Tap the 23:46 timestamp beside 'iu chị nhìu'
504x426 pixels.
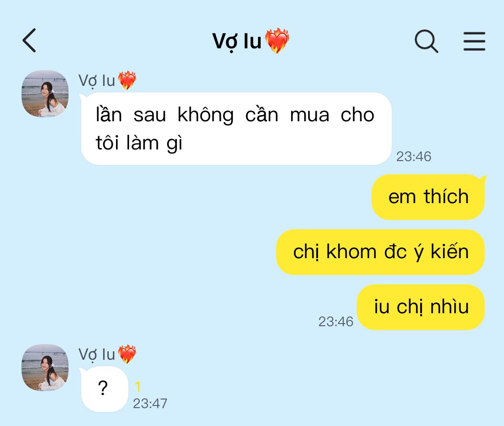pyautogui.click(x=336, y=322)
